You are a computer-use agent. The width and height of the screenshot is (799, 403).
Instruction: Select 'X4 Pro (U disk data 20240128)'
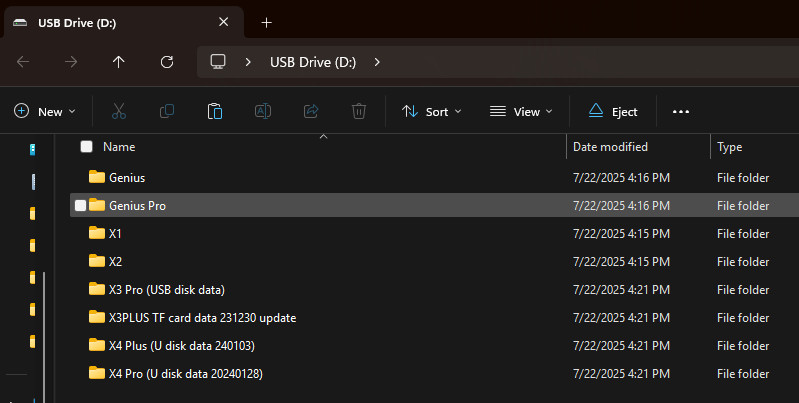point(185,374)
